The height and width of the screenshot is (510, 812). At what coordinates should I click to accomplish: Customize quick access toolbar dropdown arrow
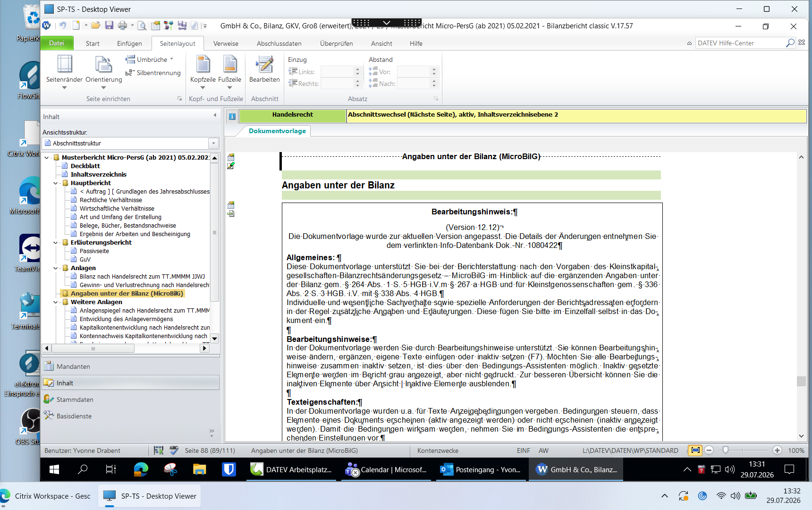click(205, 26)
